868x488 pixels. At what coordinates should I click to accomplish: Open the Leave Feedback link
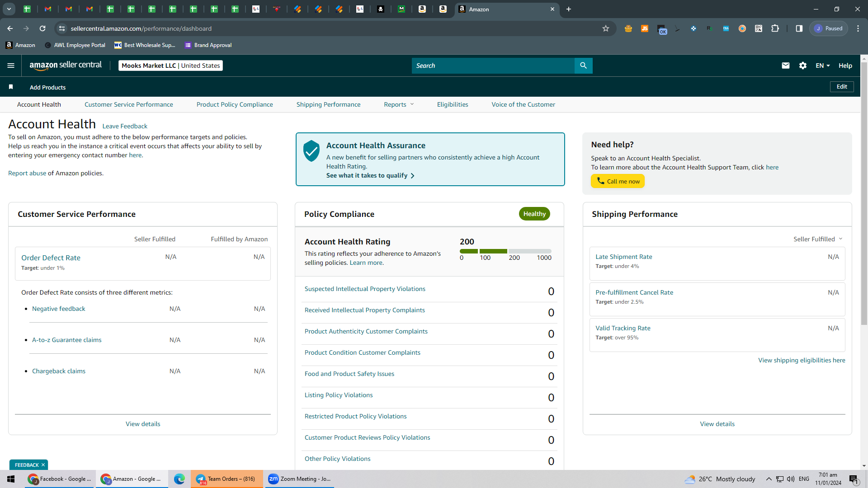[125, 126]
